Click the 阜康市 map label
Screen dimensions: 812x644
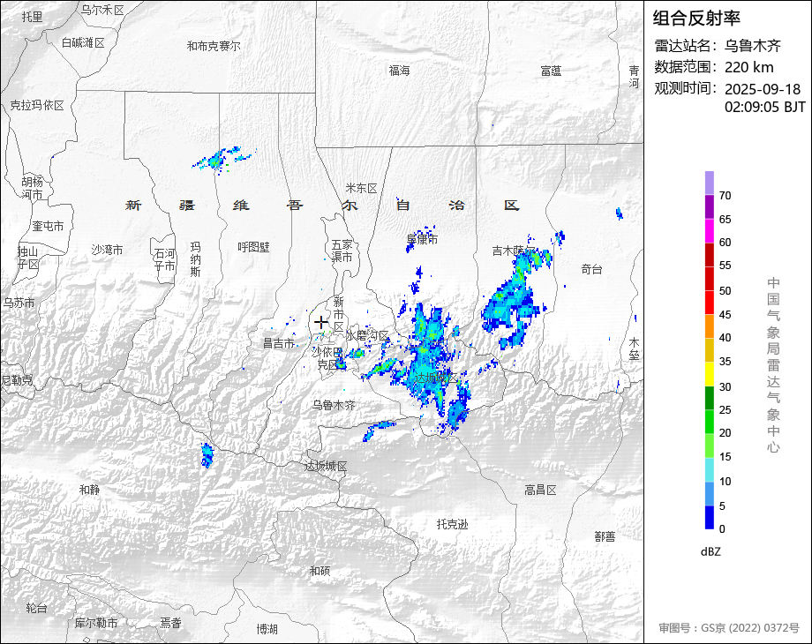[x=422, y=239]
